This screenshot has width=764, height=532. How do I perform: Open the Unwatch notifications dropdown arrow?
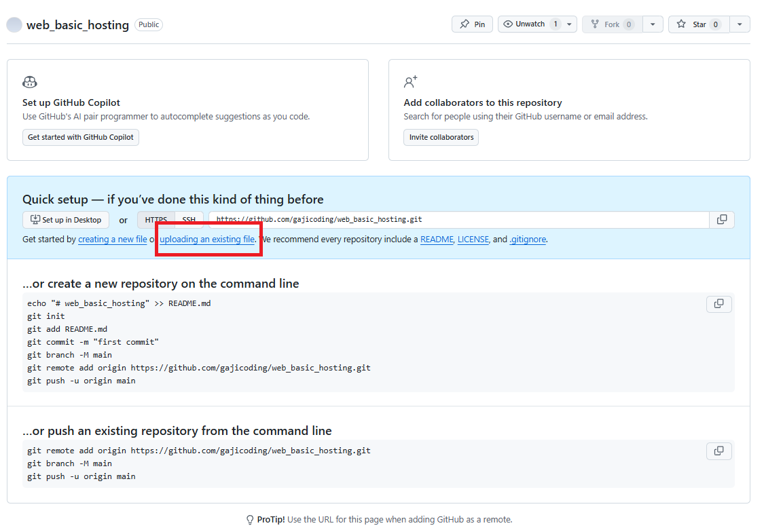(x=569, y=24)
